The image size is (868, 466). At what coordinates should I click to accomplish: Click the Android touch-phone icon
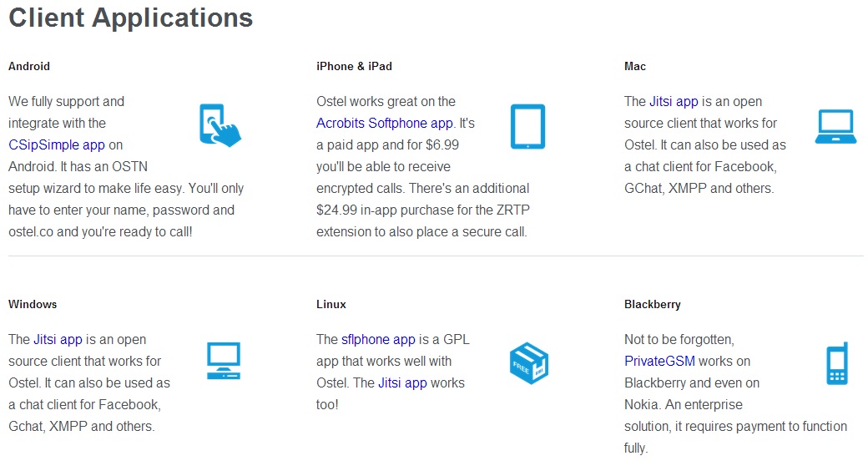pyautogui.click(x=220, y=125)
